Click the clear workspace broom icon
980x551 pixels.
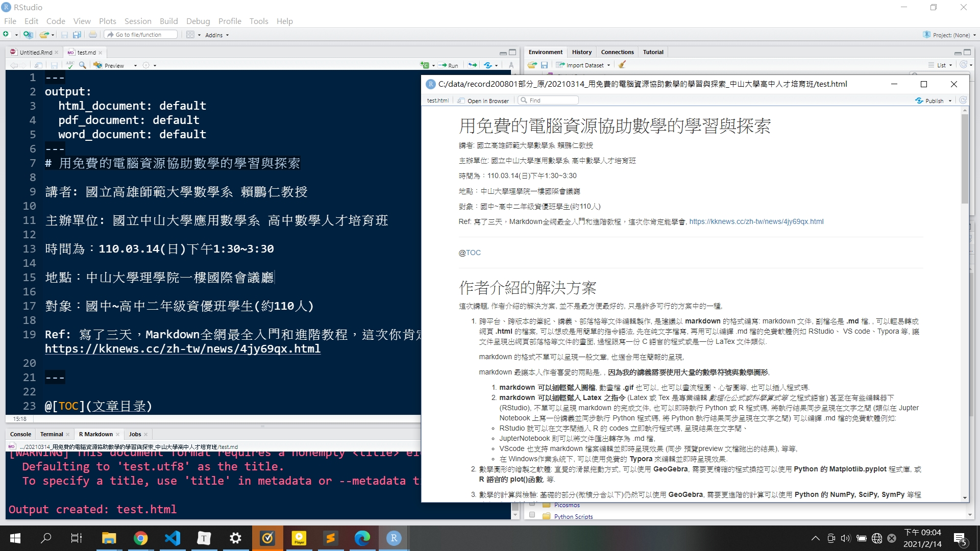[x=622, y=65]
